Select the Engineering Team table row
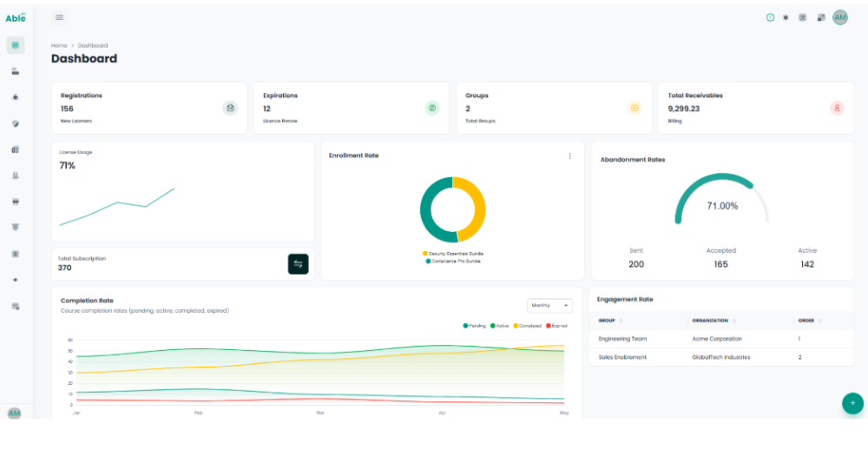The width and height of the screenshot is (868, 470). click(721, 339)
